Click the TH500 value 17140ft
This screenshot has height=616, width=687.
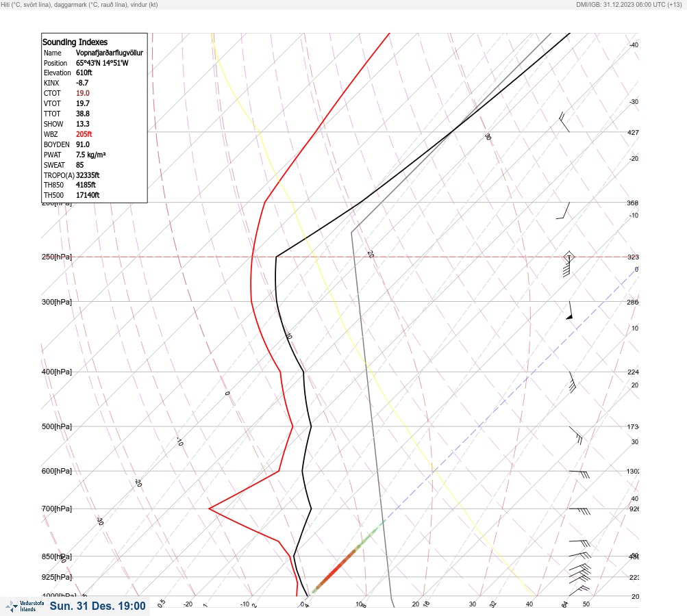(x=88, y=195)
